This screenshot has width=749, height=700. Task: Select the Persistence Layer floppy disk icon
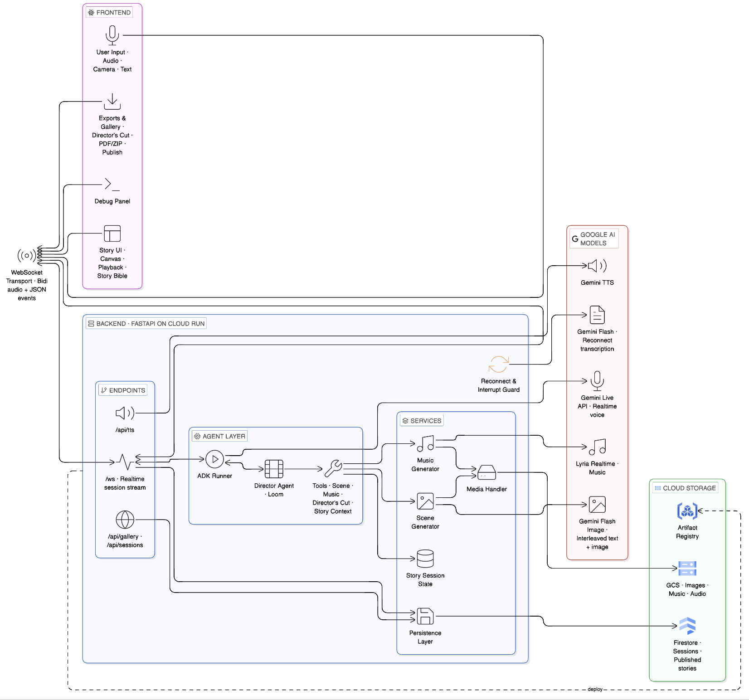(425, 616)
